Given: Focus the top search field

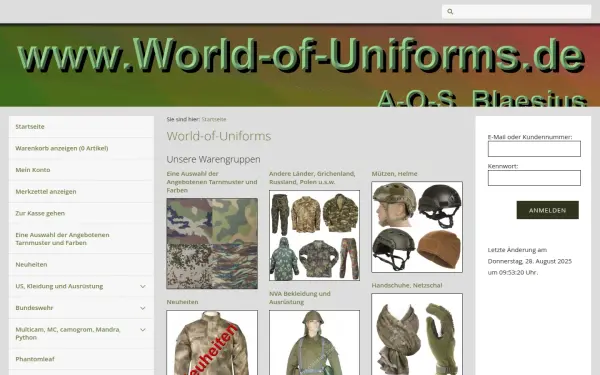Looking at the screenshot, I should (517, 12).
